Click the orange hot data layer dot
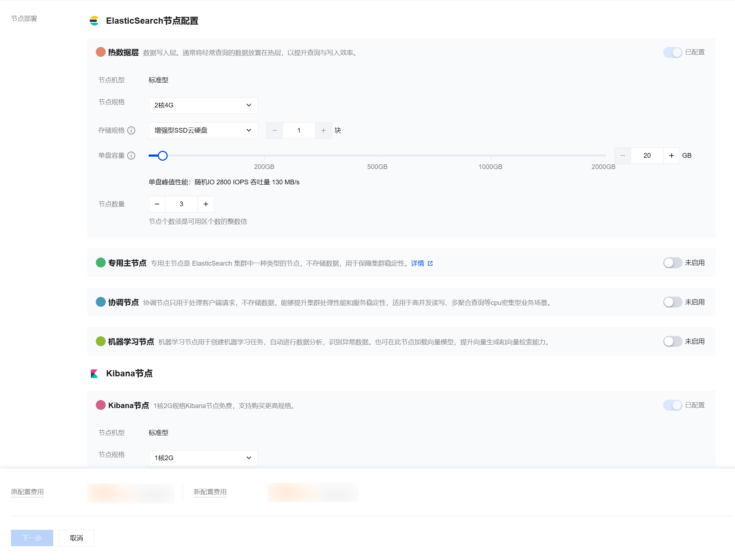The image size is (735, 560). (101, 52)
